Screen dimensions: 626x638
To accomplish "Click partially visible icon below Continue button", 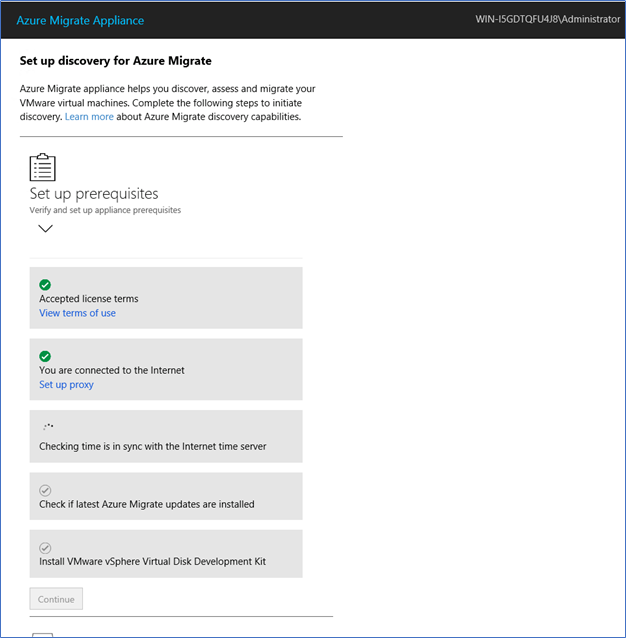I will click(x=42, y=635).
